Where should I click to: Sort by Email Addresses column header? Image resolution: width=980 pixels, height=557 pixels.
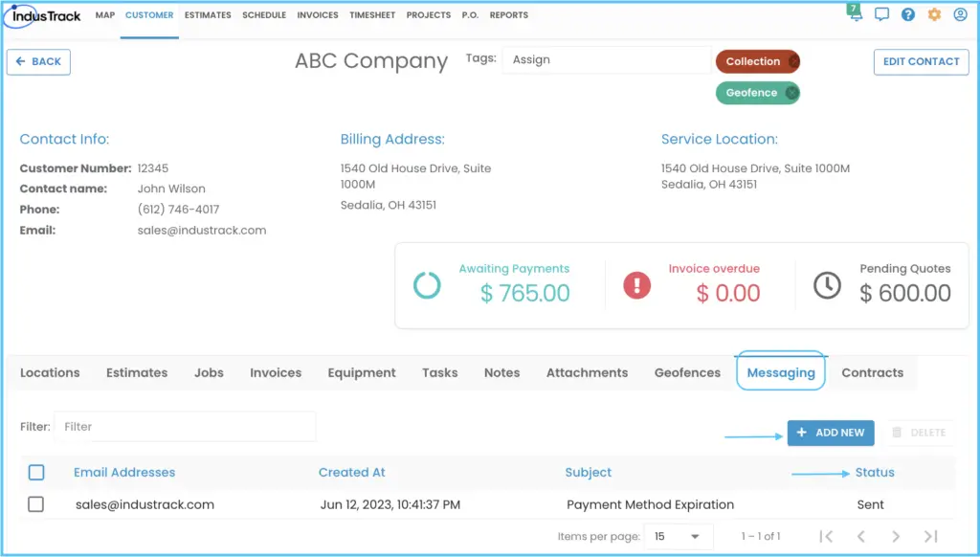[124, 473]
